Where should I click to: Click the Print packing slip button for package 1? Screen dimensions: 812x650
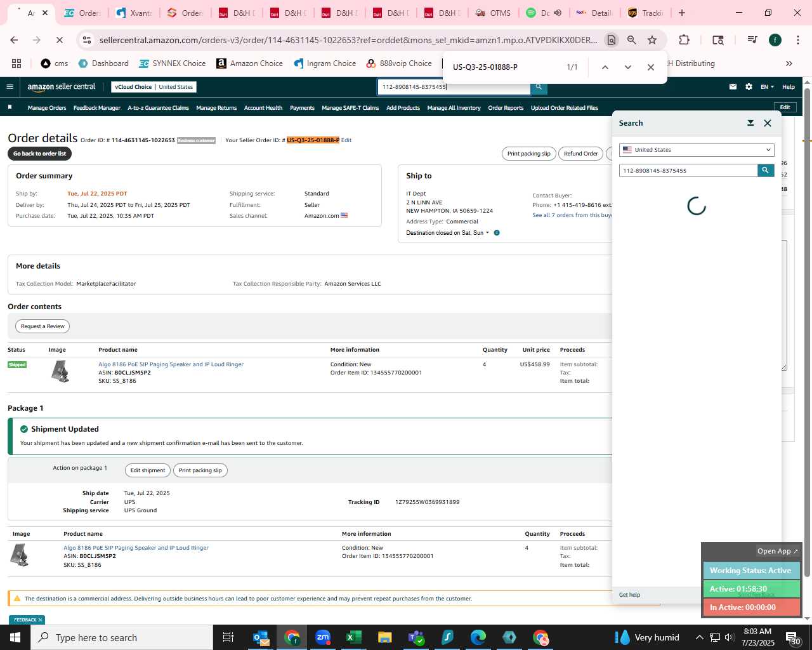click(200, 470)
